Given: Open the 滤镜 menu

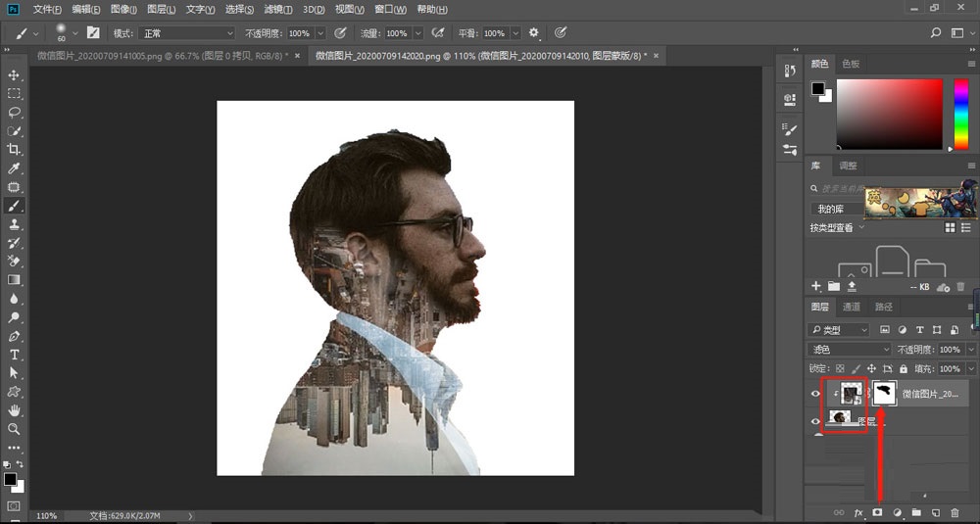Looking at the screenshot, I should pos(278,9).
